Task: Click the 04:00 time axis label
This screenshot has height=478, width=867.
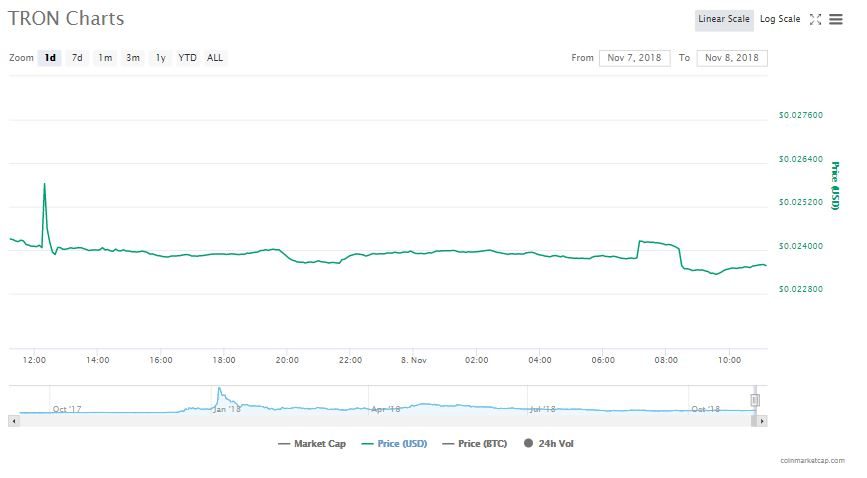Action: coord(540,360)
